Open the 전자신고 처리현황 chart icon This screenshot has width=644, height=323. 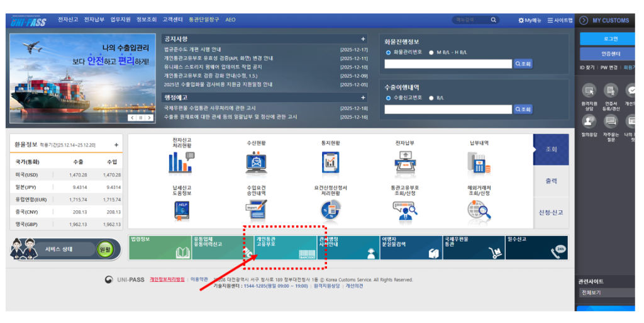[x=180, y=162]
